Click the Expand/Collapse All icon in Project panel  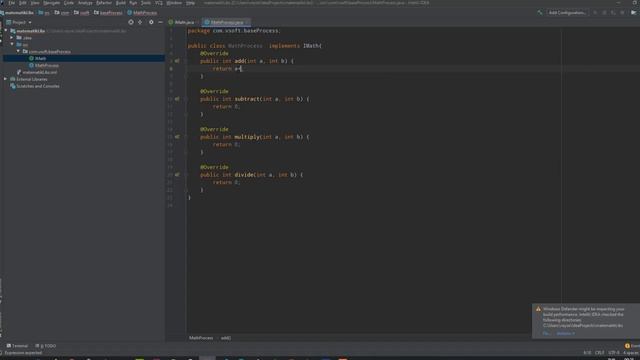[x=140, y=22]
